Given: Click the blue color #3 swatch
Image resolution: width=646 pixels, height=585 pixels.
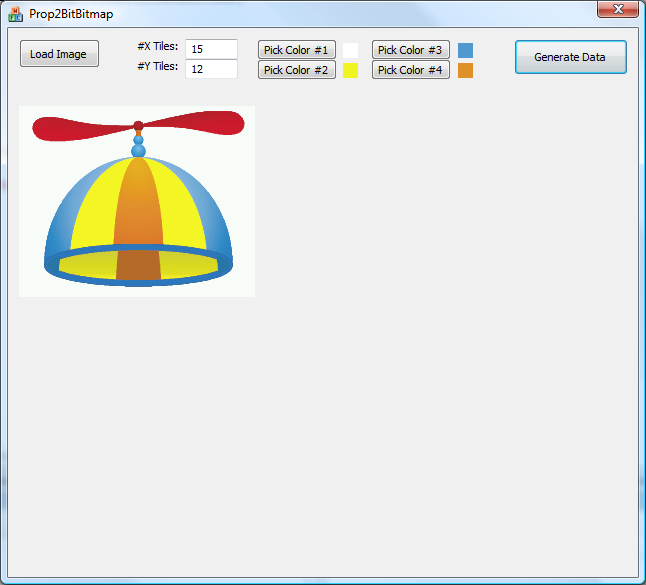Looking at the screenshot, I should (465, 50).
